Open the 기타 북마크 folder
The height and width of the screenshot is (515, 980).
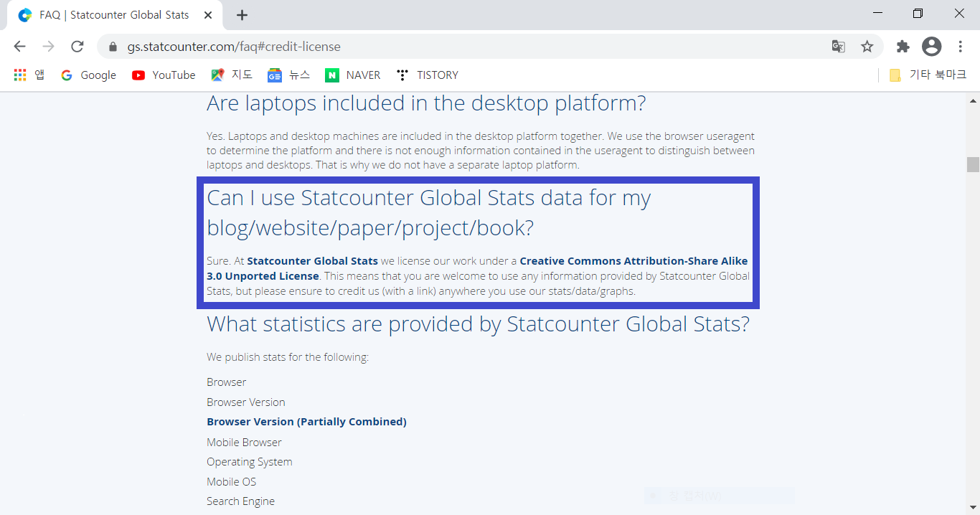point(928,75)
